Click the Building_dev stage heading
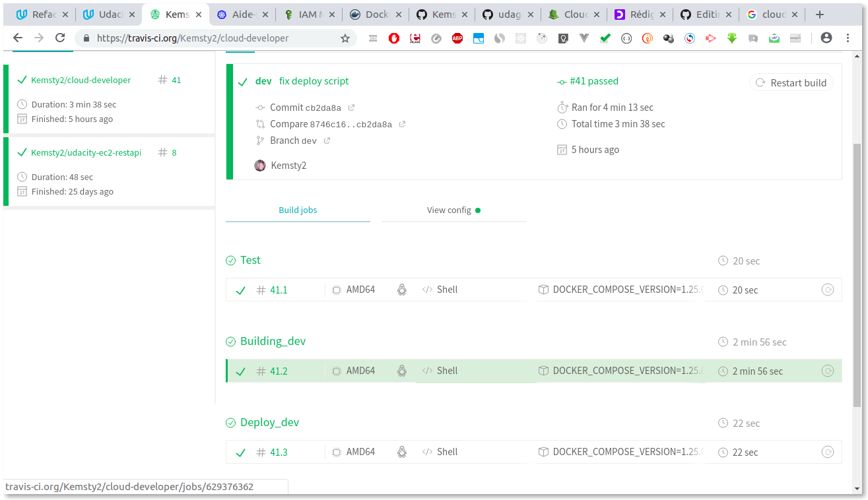 tap(273, 341)
